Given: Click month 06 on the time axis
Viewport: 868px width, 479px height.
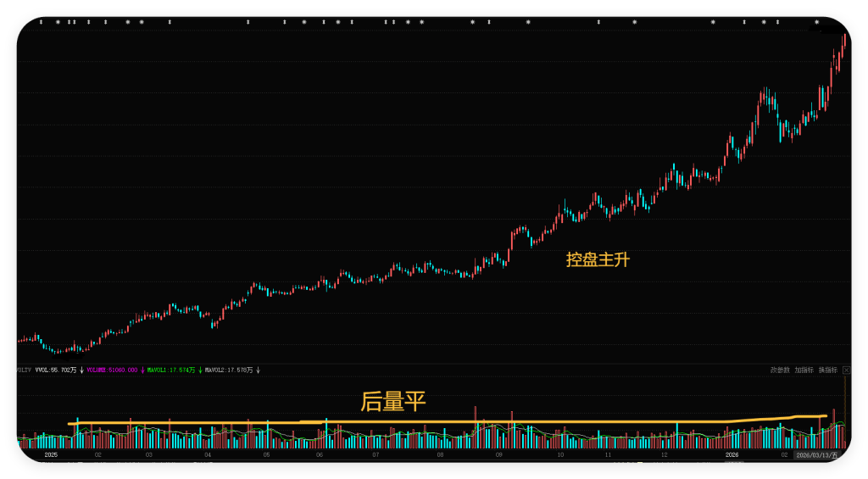Looking at the screenshot, I should coord(320,455).
